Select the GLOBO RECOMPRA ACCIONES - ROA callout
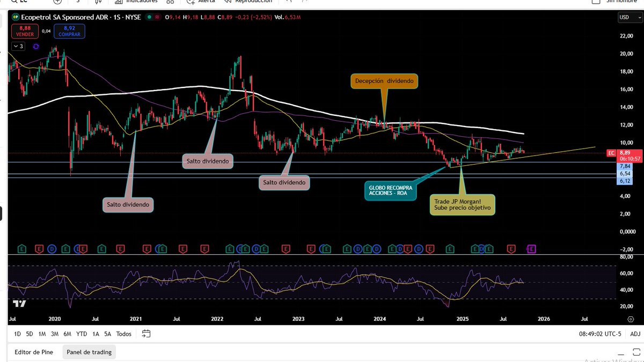The width and height of the screenshot is (644, 362). click(391, 190)
